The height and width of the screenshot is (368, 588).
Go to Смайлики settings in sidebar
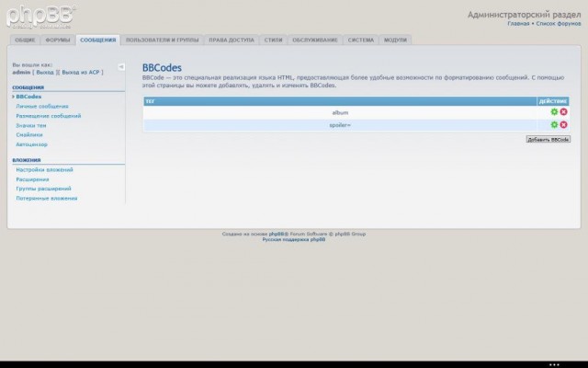coord(29,135)
